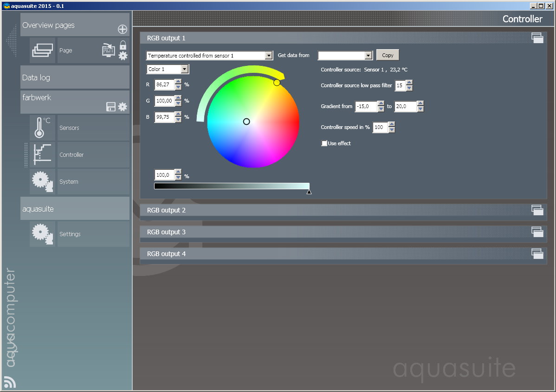Click the Gradient to input field
The width and height of the screenshot is (556, 392).
point(406,106)
